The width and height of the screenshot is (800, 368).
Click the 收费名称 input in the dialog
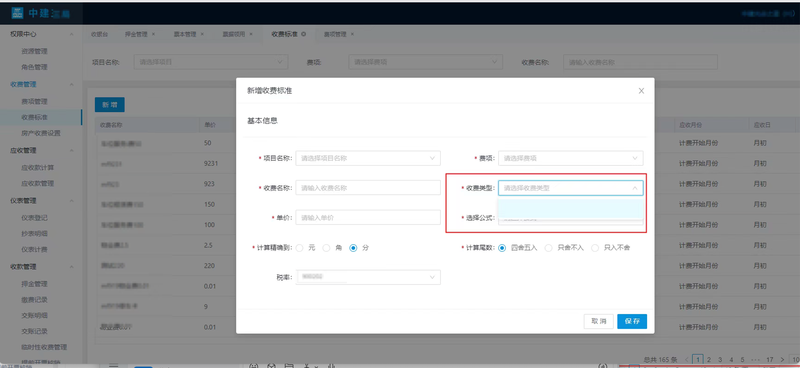tap(368, 188)
